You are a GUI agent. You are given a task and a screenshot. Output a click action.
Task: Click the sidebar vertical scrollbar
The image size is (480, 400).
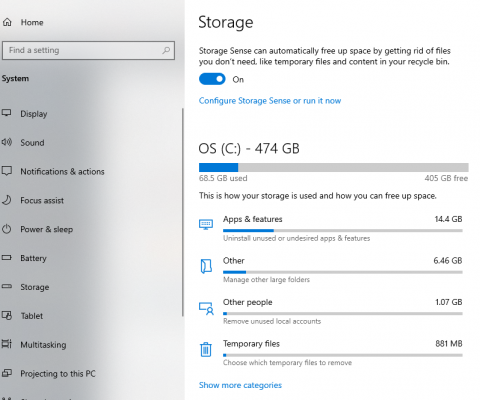pos(183,212)
